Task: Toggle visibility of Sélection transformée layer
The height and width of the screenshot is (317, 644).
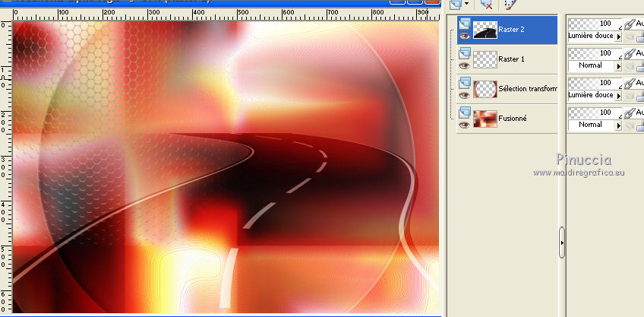Action: coord(465,95)
